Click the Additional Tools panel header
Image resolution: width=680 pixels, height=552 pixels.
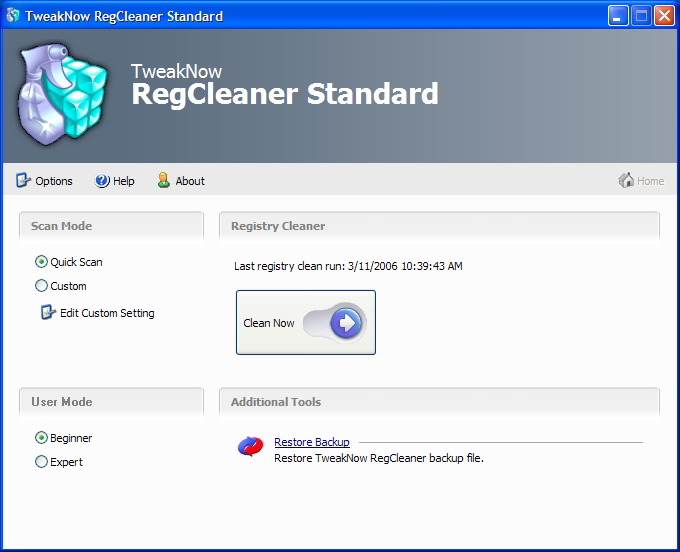coord(439,402)
